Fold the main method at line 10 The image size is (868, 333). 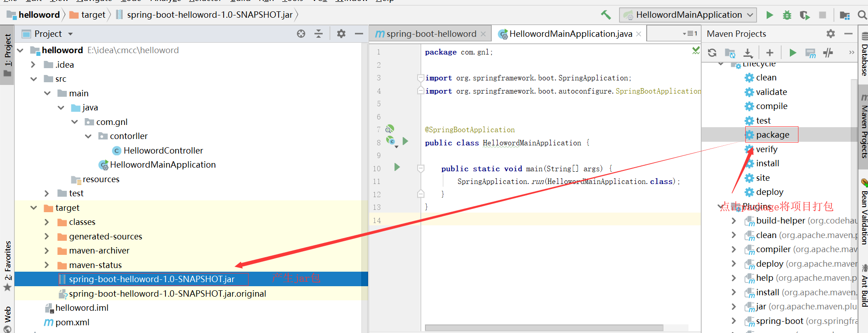point(421,169)
